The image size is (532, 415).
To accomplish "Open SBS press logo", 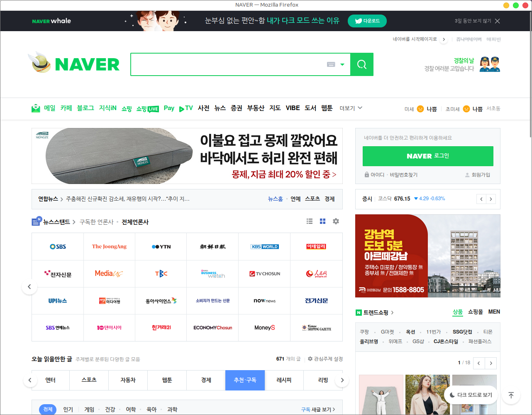I will click(x=58, y=246).
